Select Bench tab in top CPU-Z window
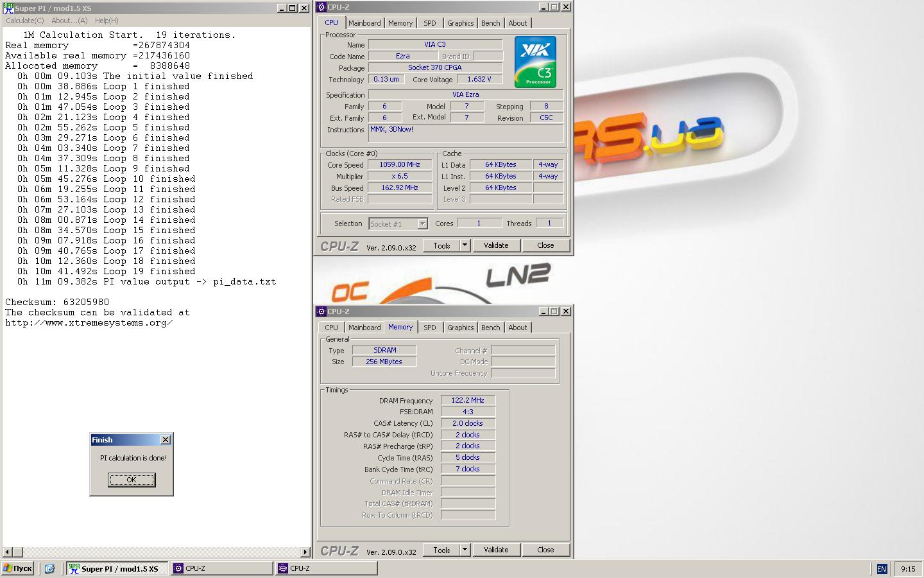Image resolution: width=924 pixels, height=578 pixels. tap(491, 23)
